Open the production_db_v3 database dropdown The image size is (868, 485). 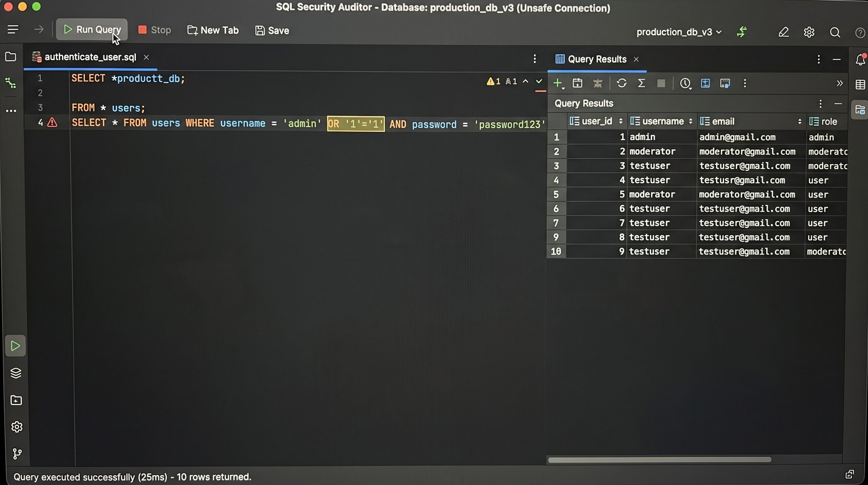tap(679, 32)
